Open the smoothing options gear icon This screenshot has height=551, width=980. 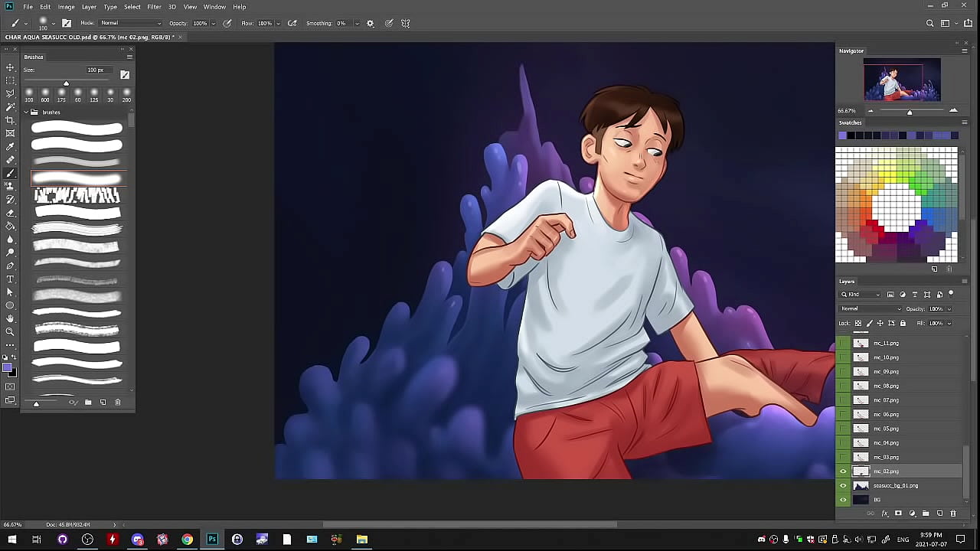(x=371, y=23)
